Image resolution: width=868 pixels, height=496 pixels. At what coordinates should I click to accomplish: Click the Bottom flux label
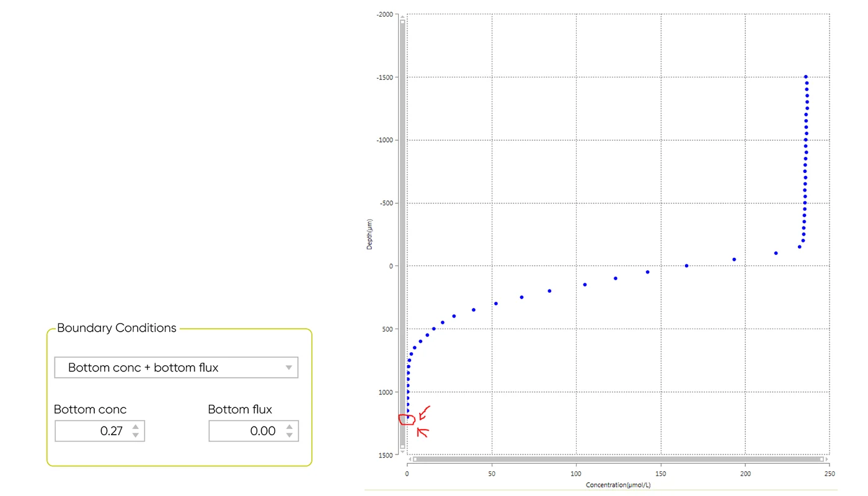240,409
